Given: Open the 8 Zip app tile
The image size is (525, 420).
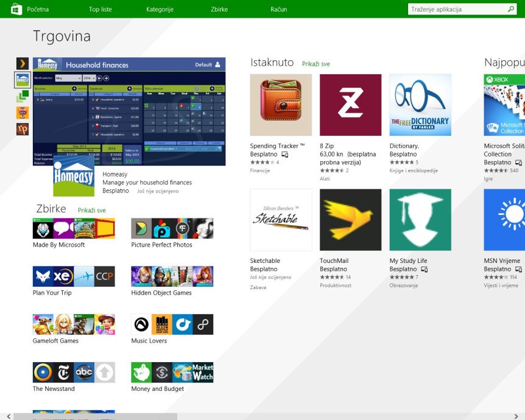Looking at the screenshot, I should (351, 105).
